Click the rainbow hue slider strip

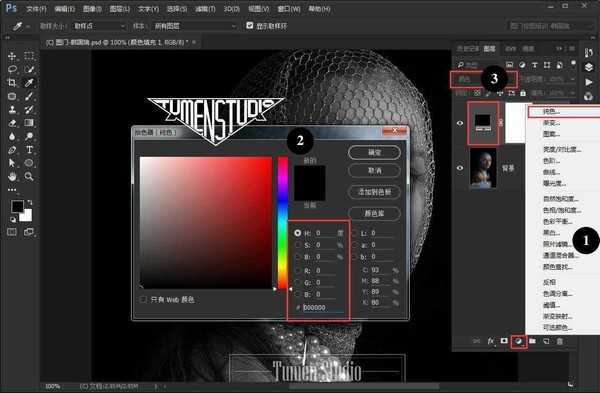[282, 222]
